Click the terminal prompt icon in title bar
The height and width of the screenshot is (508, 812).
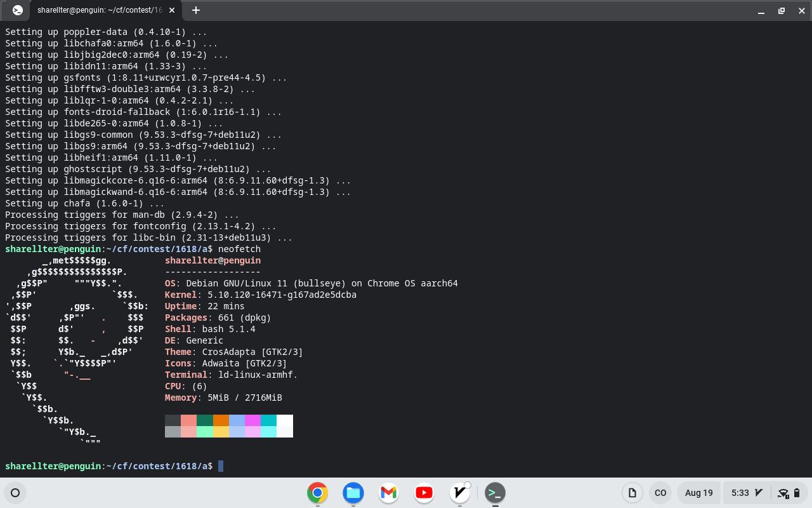tap(18, 10)
